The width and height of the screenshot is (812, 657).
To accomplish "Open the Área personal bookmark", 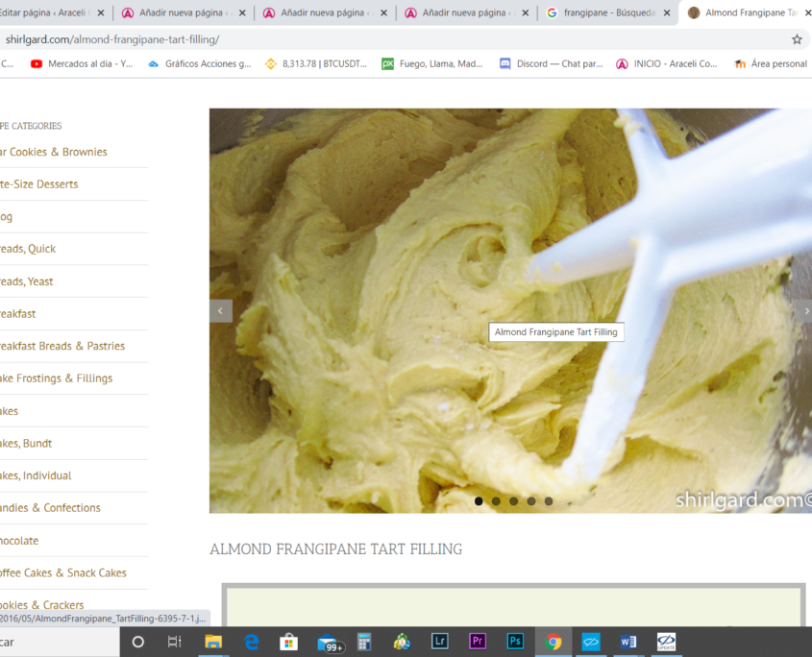I will tap(771, 63).
